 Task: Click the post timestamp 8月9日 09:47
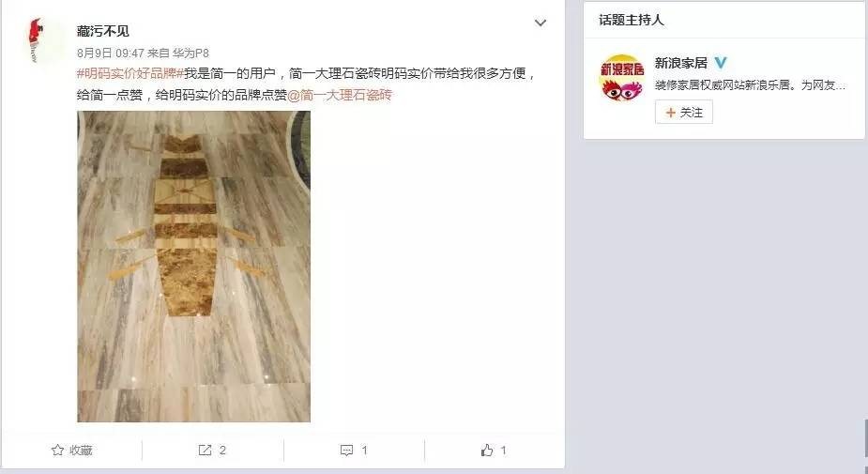(x=110, y=54)
